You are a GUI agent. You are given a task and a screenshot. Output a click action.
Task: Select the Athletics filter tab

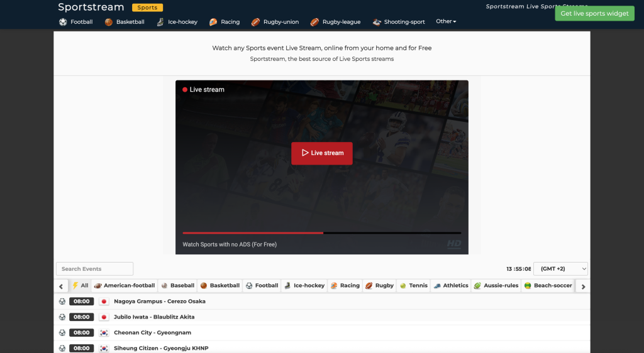pyautogui.click(x=451, y=286)
